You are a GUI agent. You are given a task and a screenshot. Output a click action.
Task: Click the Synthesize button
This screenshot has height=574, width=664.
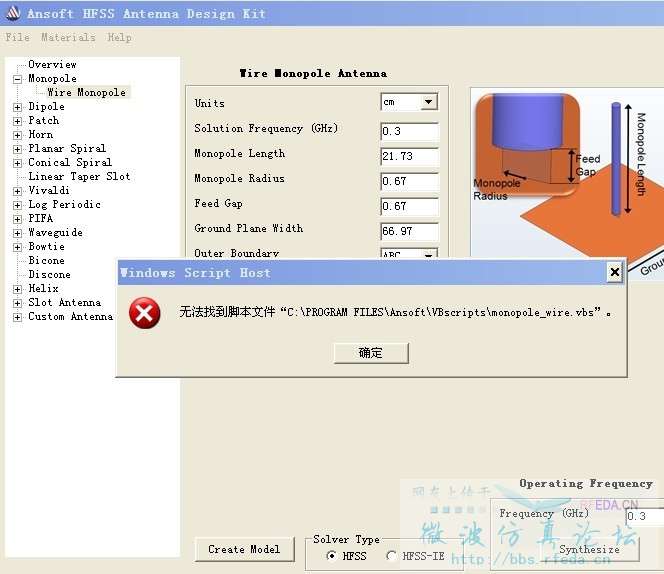pos(589,549)
